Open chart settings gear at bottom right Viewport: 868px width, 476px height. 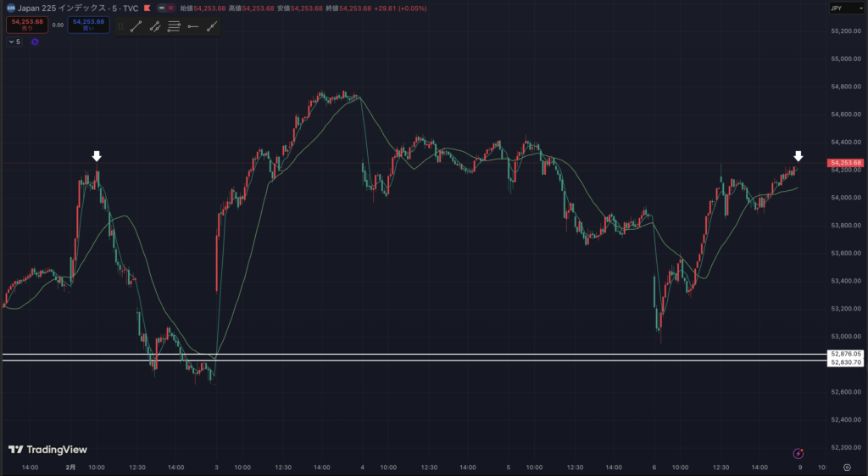(x=847, y=468)
